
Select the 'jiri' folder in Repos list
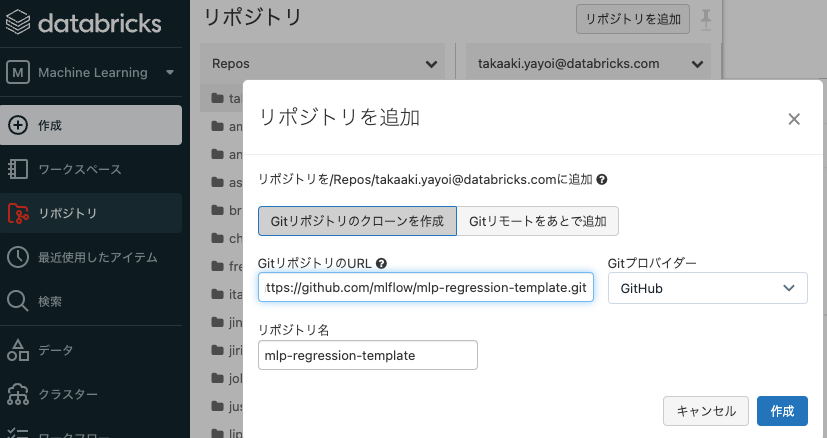coord(222,350)
